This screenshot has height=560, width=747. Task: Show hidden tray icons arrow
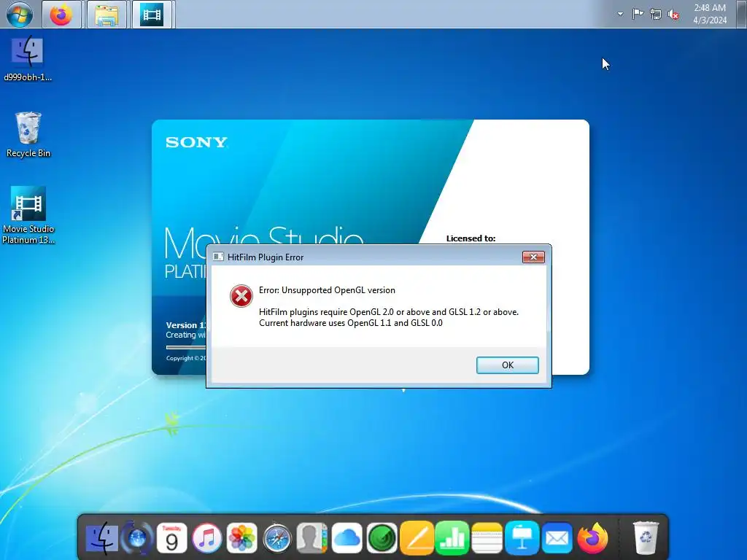[x=620, y=14]
